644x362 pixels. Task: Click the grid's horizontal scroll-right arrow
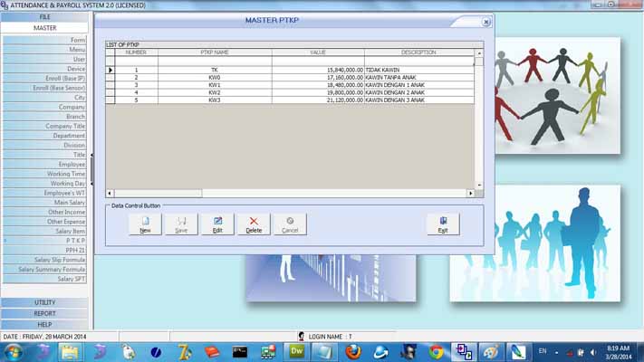470,193
